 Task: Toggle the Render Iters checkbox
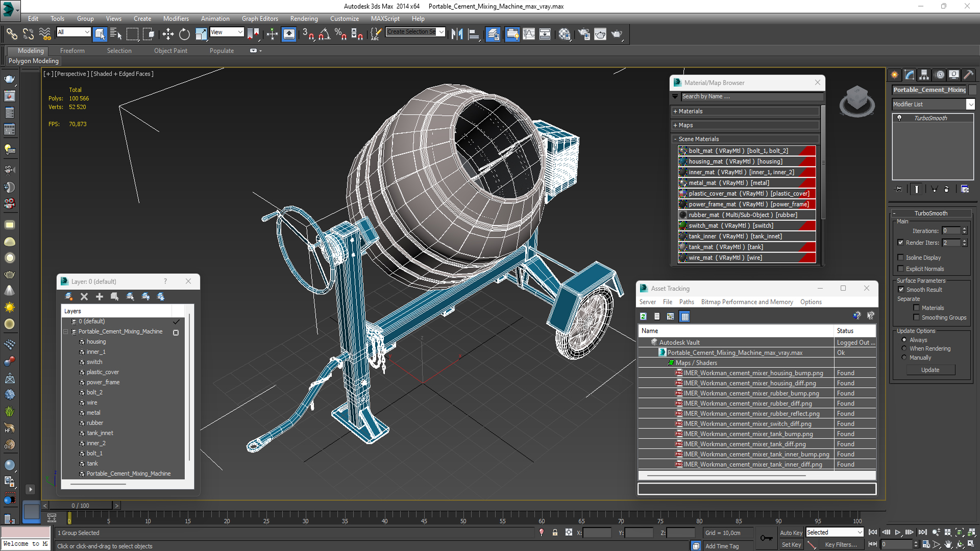click(x=900, y=242)
